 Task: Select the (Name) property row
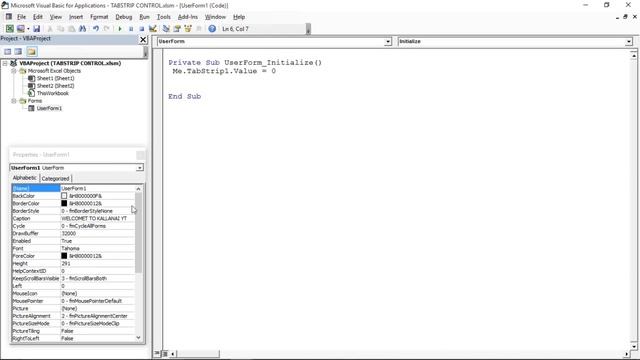click(x=73, y=188)
